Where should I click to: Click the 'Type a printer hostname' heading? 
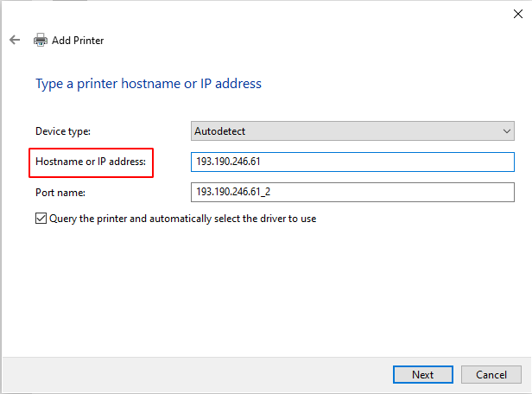coord(149,84)
